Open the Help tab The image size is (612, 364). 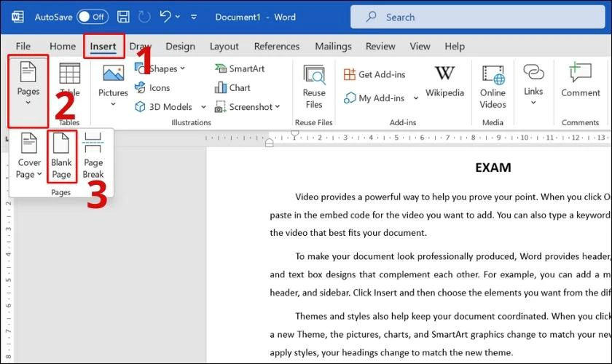coord(455,46)
